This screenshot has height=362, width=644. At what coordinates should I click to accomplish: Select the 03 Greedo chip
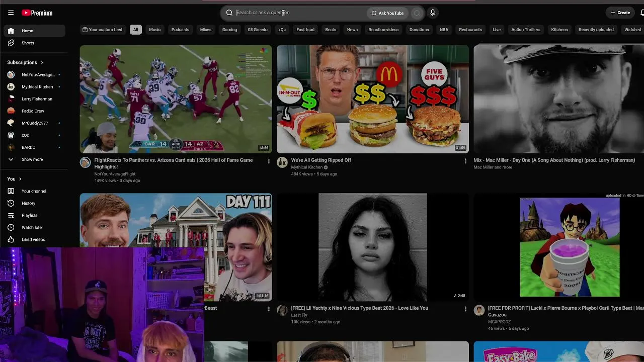click(x=258, y=30)
